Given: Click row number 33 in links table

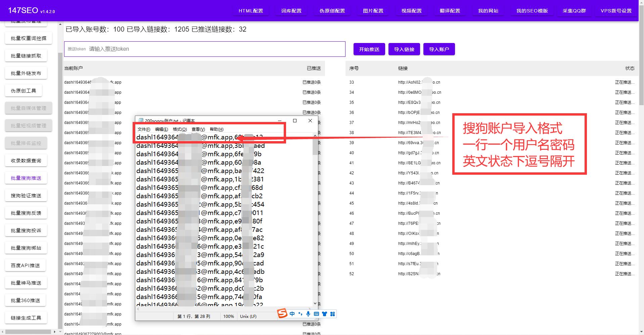Looking at the screenshot, I should 352,82.
